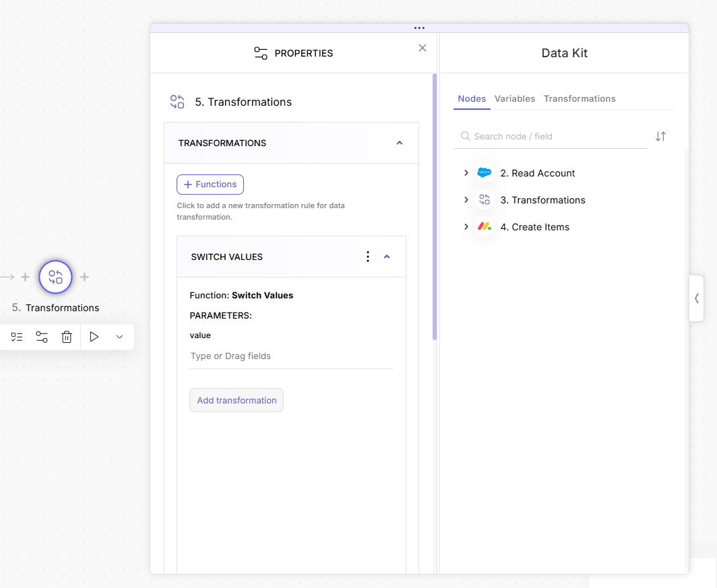
Task: Click the Salesforce icon for Read Account
Action: click(x=485, y=172)
